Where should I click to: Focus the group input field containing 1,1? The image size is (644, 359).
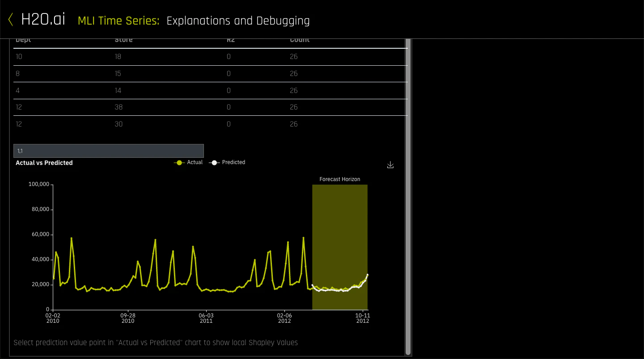point(109,151)
